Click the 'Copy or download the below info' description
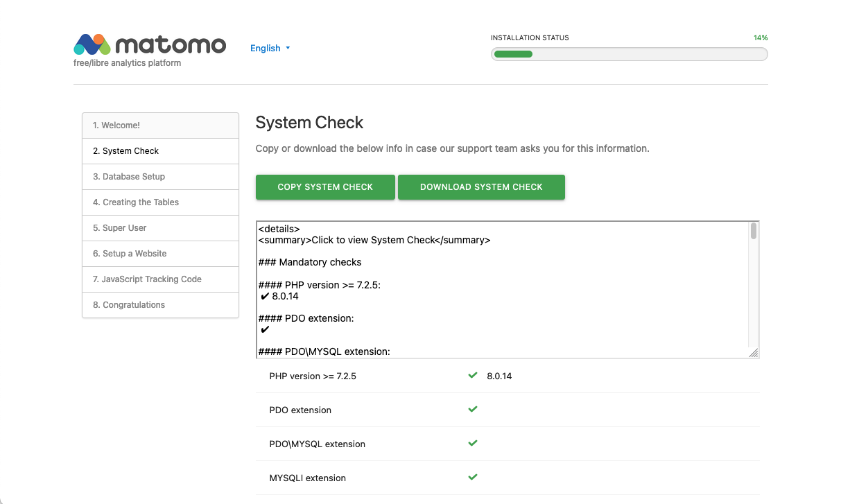The image size is (841, 504). [453, 148]
